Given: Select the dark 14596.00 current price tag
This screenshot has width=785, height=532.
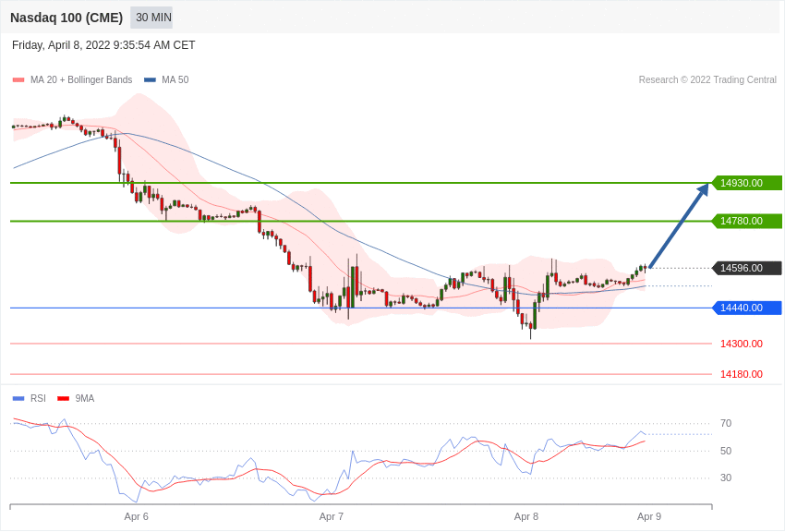Looking at the screenshot, I should click(746, 268).
